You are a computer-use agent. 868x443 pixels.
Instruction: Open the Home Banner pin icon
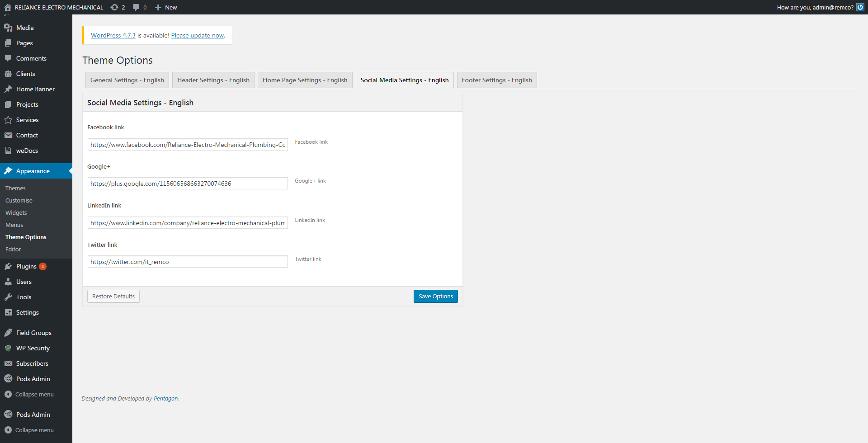(8, 89)
